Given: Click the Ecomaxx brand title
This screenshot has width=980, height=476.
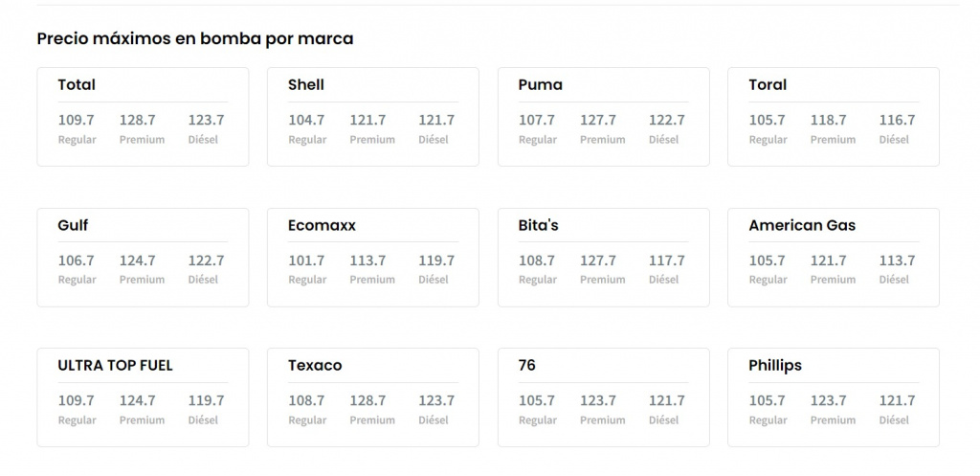Looking at the screenshot, I should (x=322, y=225).
